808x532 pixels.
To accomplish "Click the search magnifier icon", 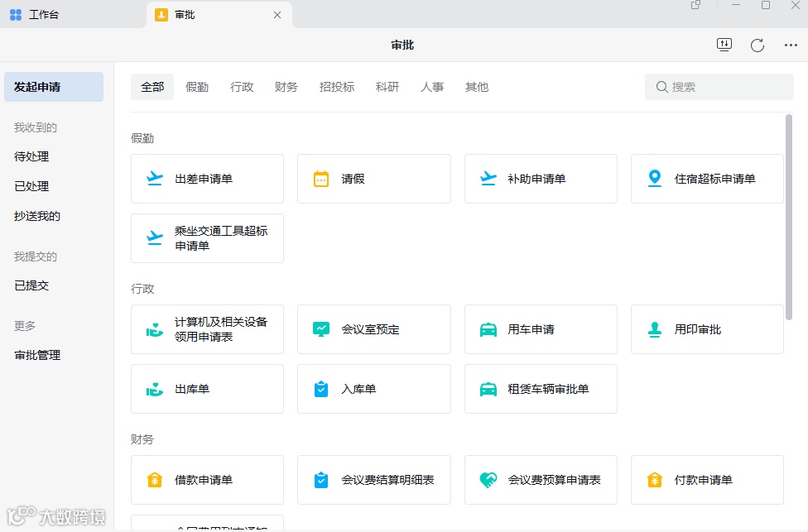I will [x=661, y=87].
